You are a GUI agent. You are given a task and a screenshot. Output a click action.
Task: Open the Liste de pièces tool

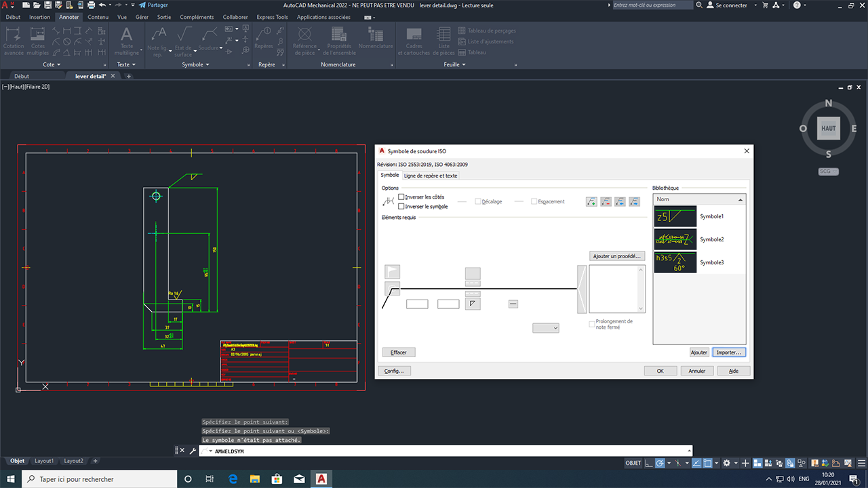(443, 41)
